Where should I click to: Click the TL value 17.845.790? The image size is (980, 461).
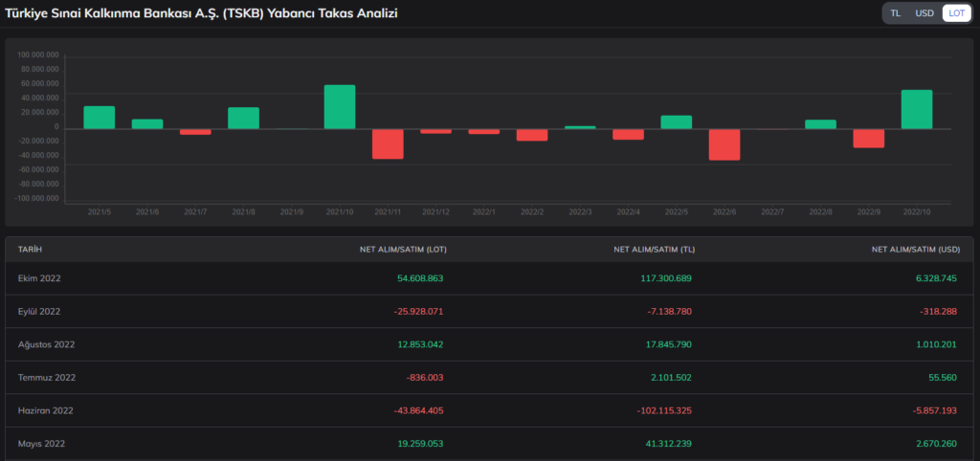click(x=669, y=344)
